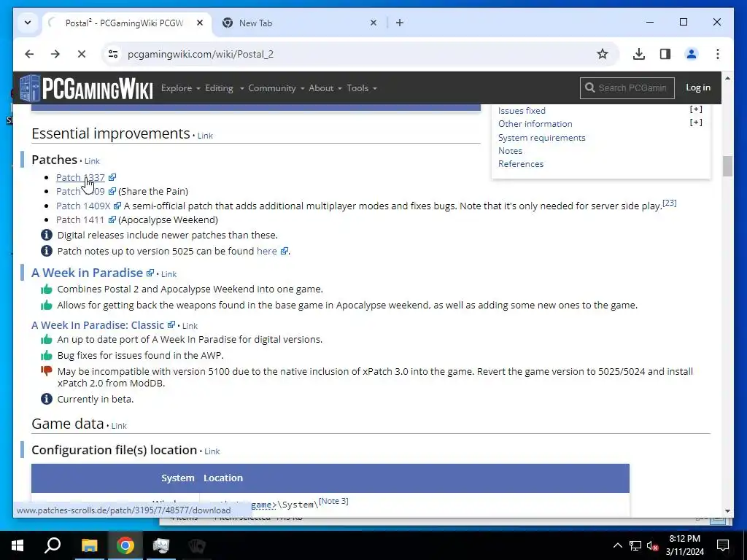
Task: Click external link icon beside Share the Pain patch
Action: tap(112, 191)
